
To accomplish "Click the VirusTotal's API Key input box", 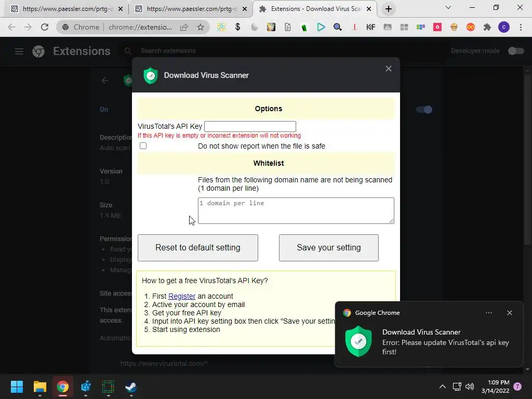I will click(x=250, y=127).
